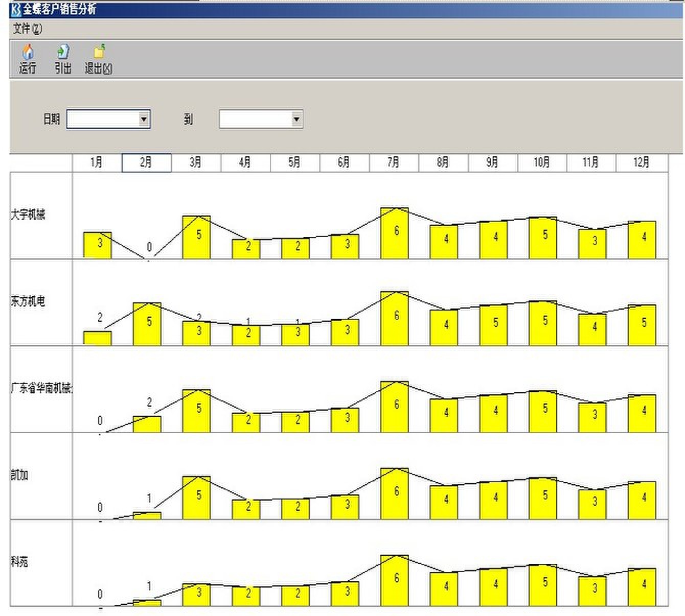The height and width of the screenshot is (616, 685).
Task: Click the 退出(X) exit toolbar icon
Action: [98, 59]
